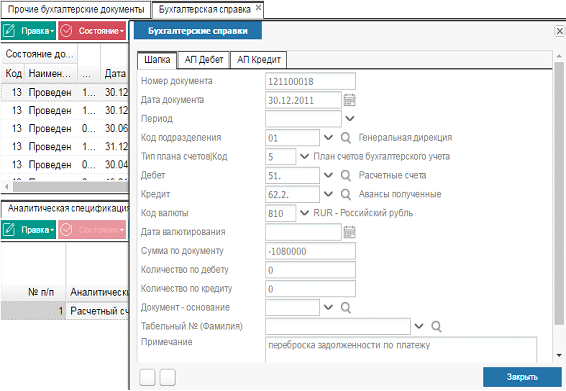This screenshot has width=566, height=391.
Task: Select the Бухгалтерская справка tab
Action: [x=204, y=10]
